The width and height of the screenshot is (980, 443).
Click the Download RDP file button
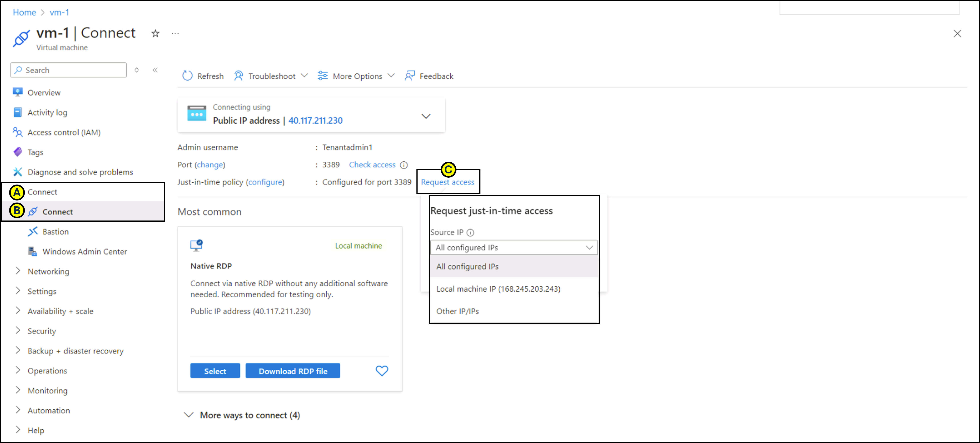click(292, 371)
